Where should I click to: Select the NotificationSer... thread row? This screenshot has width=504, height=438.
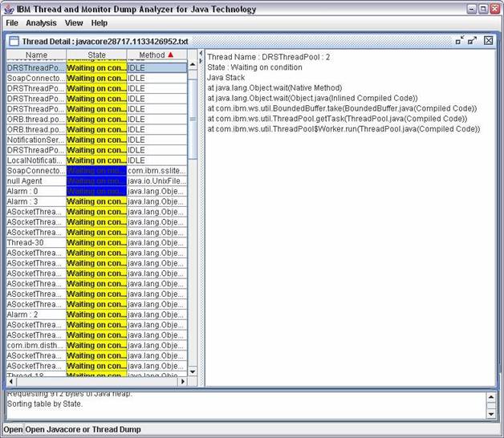click(96, 140)
